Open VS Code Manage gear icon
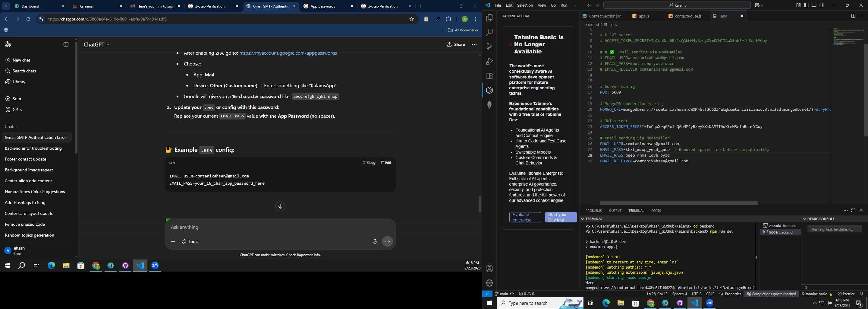Image resolution: width=868 pixels, height=309 pixels. point(489,283)
